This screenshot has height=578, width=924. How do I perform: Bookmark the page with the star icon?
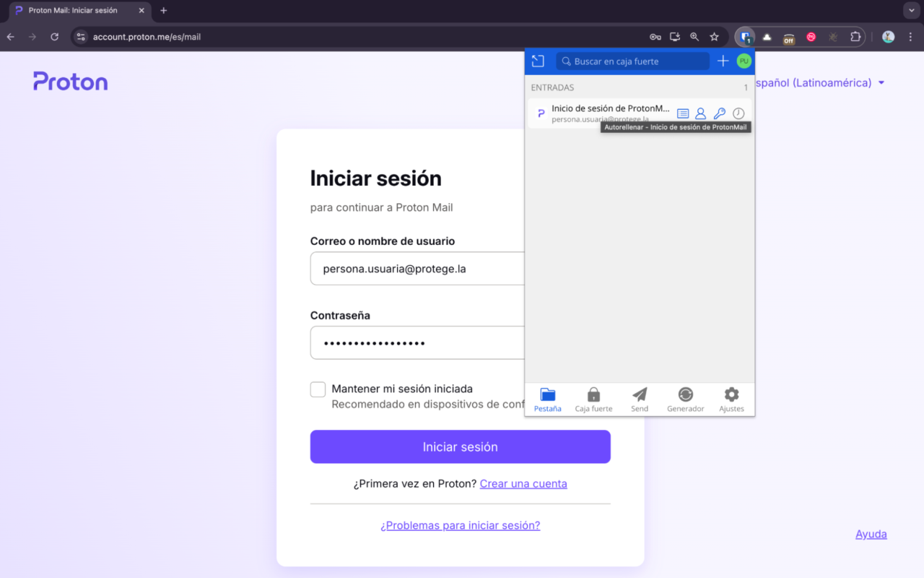714,36
